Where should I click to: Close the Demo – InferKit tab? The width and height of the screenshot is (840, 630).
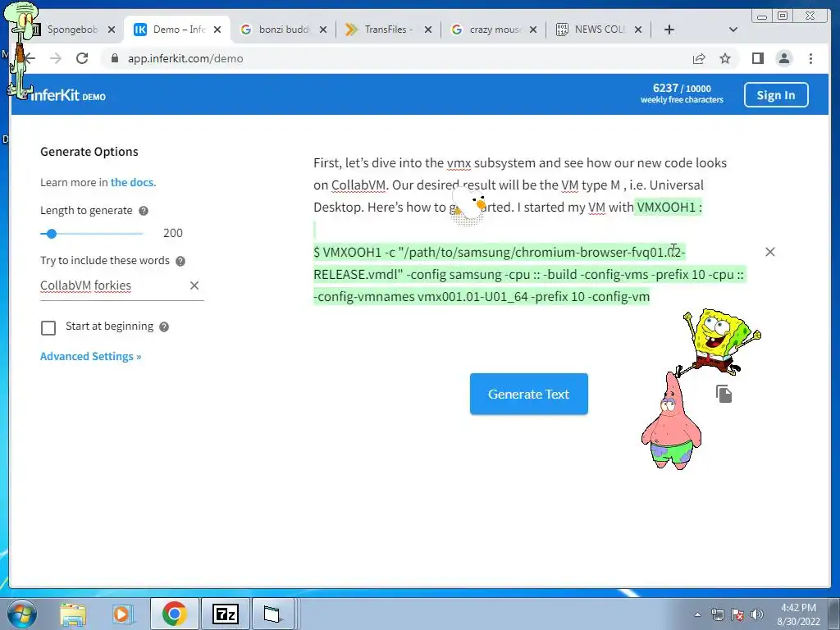coord(217,30)
